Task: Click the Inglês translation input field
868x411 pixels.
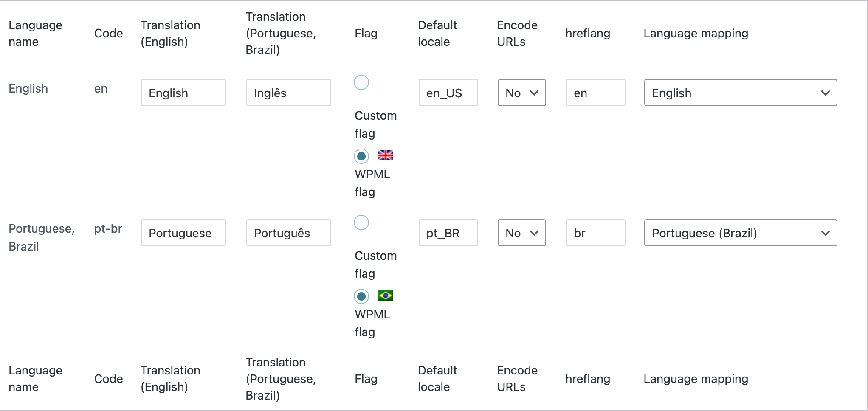Action: (x=288, y=93)
